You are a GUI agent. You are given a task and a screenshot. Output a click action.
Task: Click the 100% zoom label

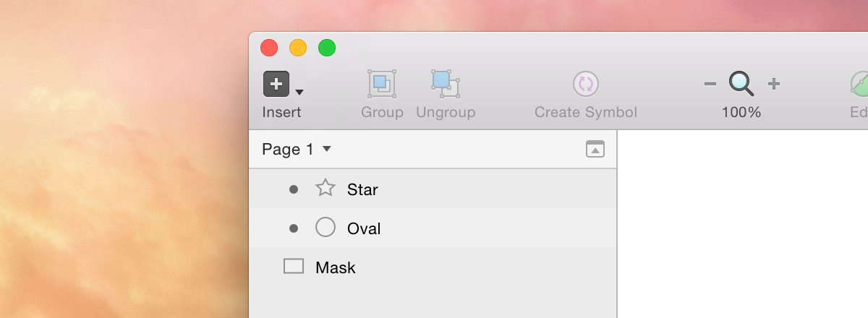click(x=741, y=112)
